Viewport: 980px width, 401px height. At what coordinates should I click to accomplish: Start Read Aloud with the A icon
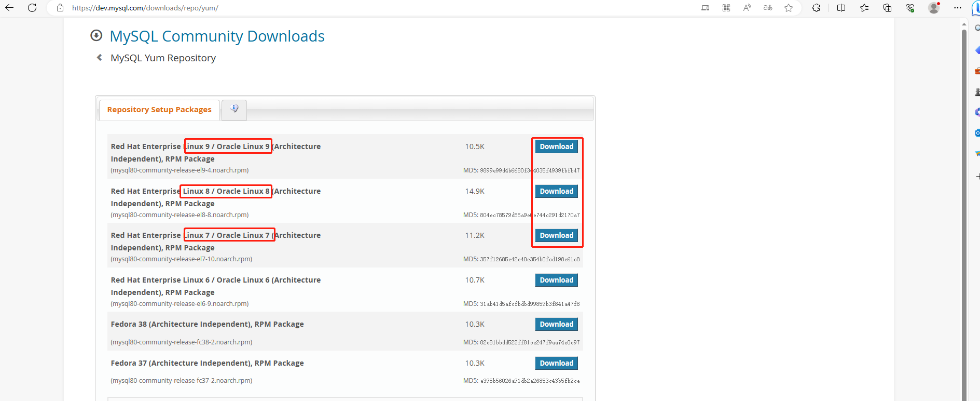click(747, 8)
